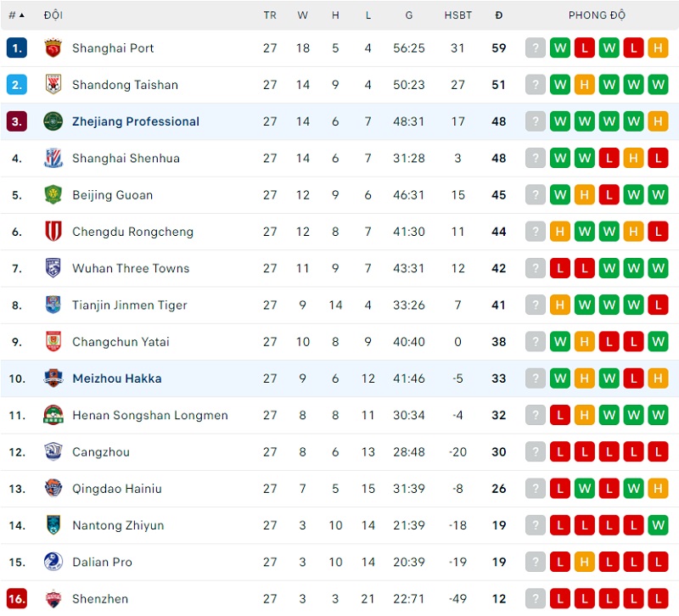This screenshot has height=616, width=679.
Task: Open the Tianjin Jinmen Tiger team link
Action: click(130, 305)
